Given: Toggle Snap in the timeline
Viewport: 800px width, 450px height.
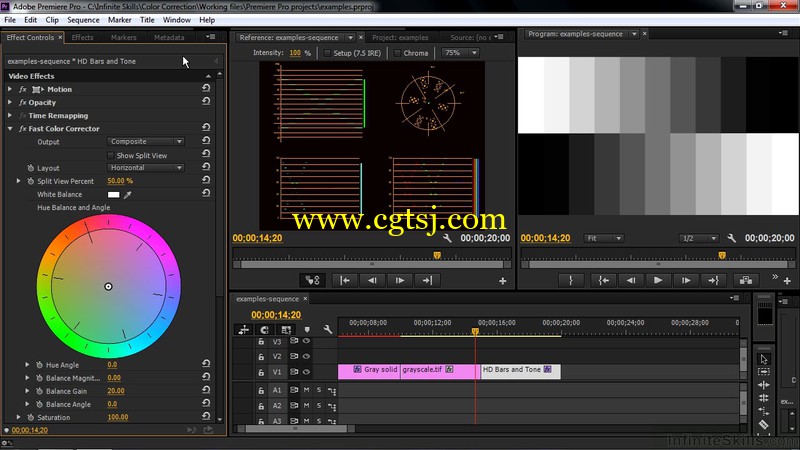Looking at the screenshot, I should coord(264,330).
